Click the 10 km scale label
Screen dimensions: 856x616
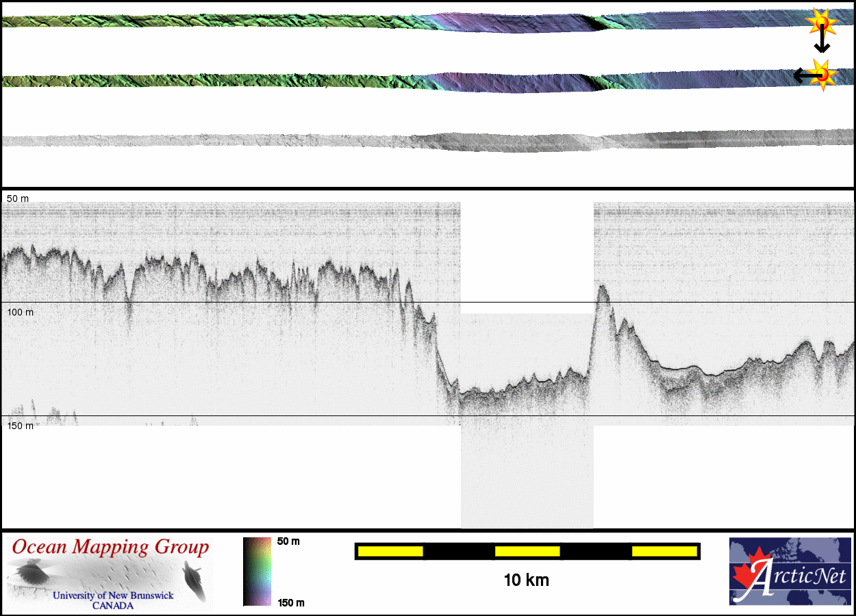[x=526, y=580]
